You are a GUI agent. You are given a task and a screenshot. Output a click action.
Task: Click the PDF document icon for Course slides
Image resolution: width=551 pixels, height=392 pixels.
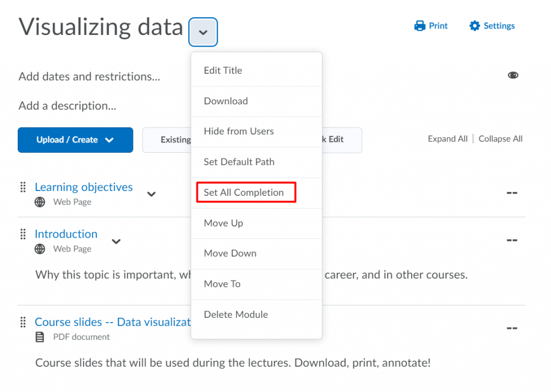click(x=39, y=337)
